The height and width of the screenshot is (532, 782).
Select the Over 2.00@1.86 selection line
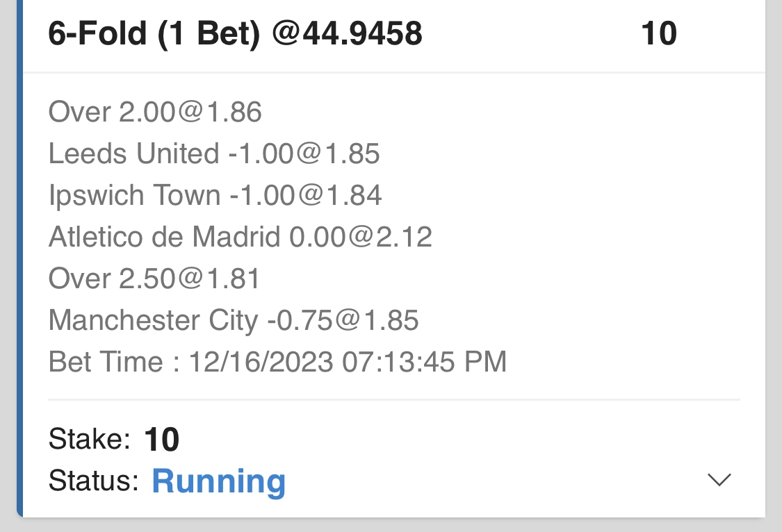155,112
